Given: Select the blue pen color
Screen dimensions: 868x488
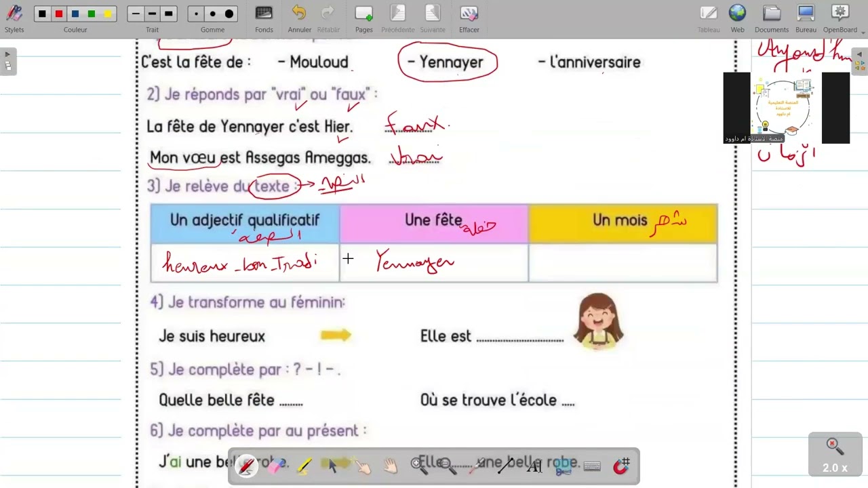Looking at the screenshot, I should click(75, 14).
